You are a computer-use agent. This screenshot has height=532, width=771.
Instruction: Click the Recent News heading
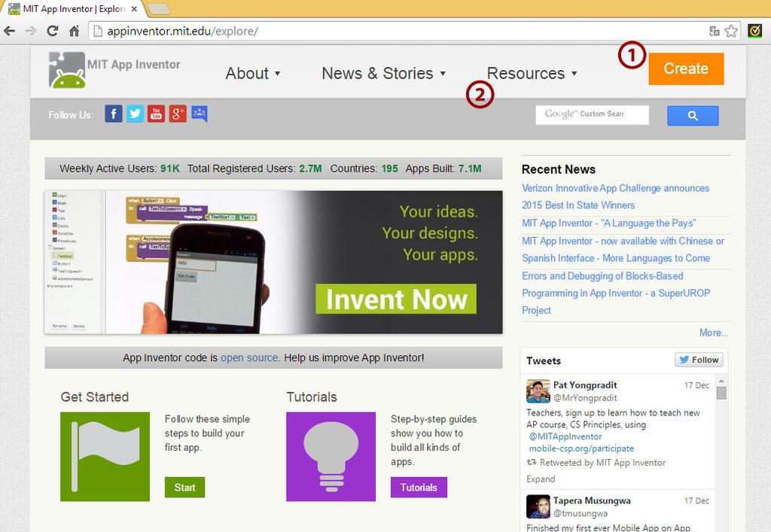pos(559,169)
